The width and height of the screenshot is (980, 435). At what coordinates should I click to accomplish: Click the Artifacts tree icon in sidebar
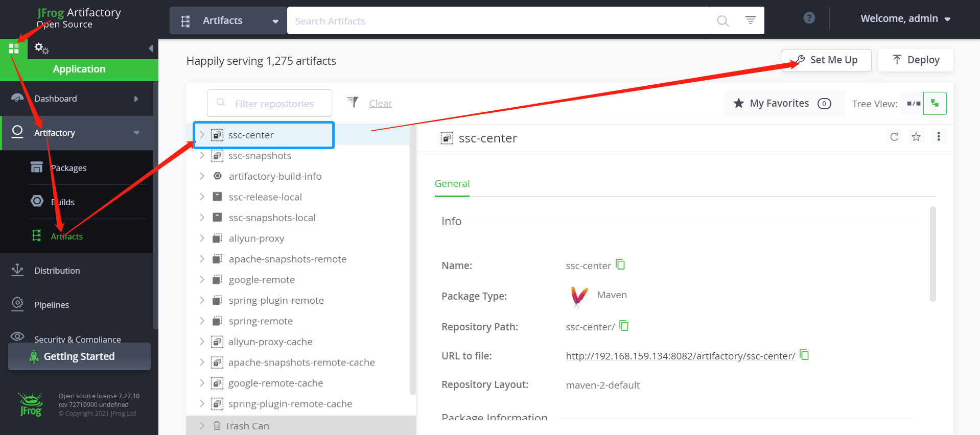37,235
